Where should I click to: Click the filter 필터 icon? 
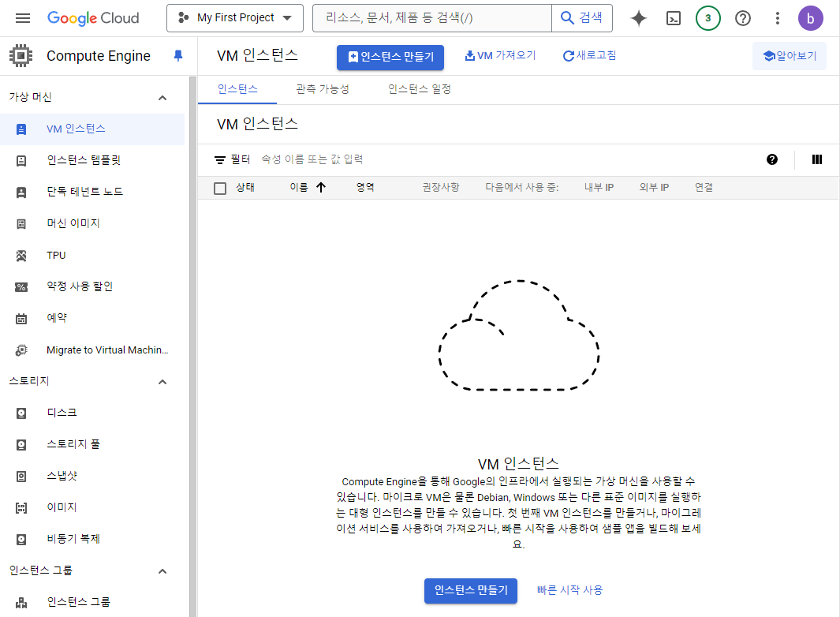pyautogui.click(x=219, y=159)
